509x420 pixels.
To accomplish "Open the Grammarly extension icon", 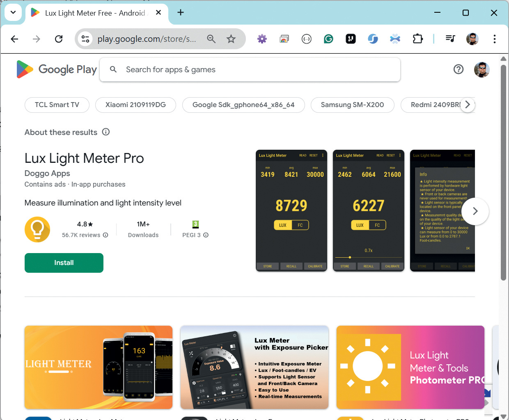I will 328,39.
